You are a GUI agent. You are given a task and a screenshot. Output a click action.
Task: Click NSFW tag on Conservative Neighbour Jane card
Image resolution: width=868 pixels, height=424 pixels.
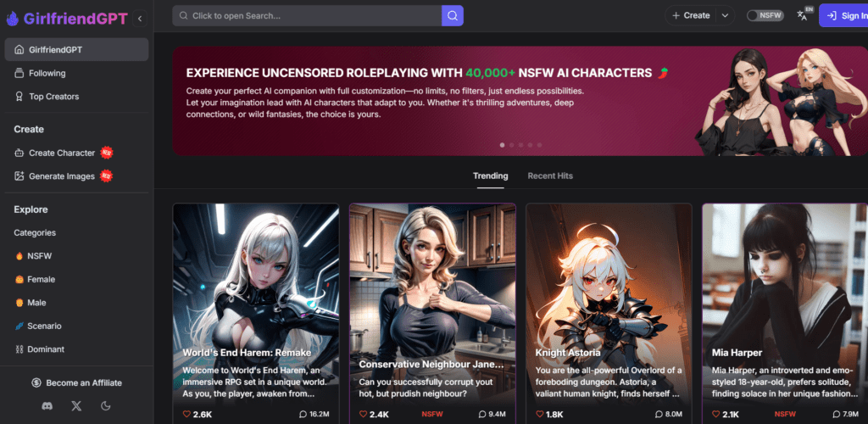click(431, 414)
